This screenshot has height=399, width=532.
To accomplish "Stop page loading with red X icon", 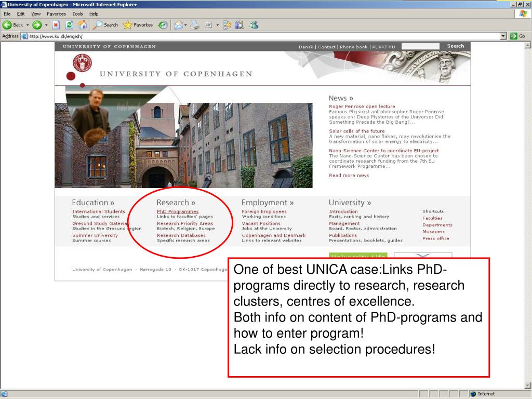I will pos(56,25).
